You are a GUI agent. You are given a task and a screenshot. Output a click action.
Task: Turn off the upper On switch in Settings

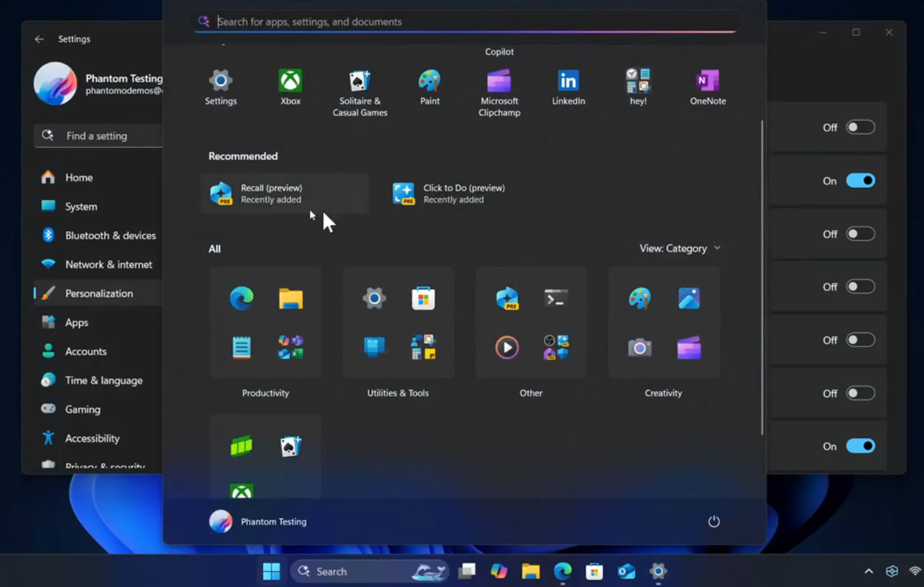pyautogui.click(x=860, y=180)
